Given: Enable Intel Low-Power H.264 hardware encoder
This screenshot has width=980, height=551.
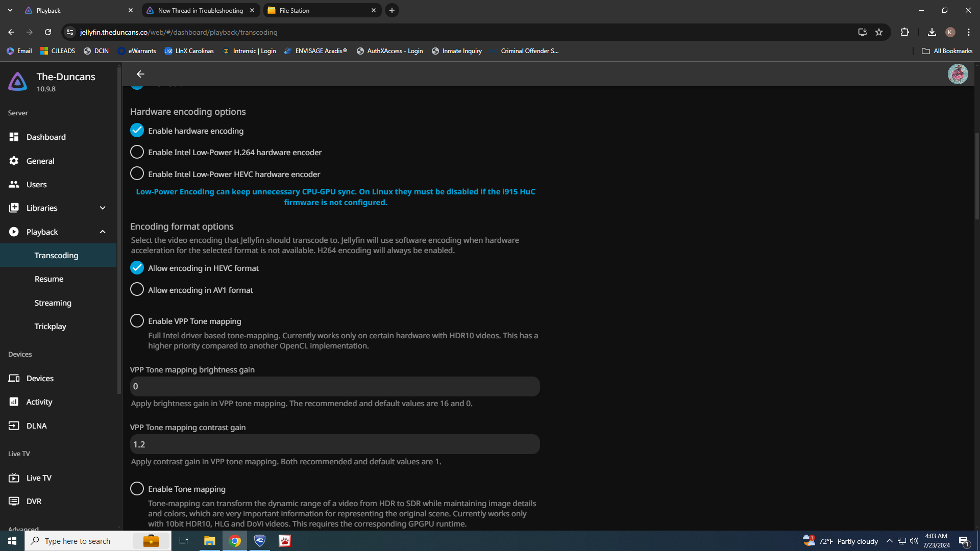Looking at the screenshot, I should click(x=137, y=152).
